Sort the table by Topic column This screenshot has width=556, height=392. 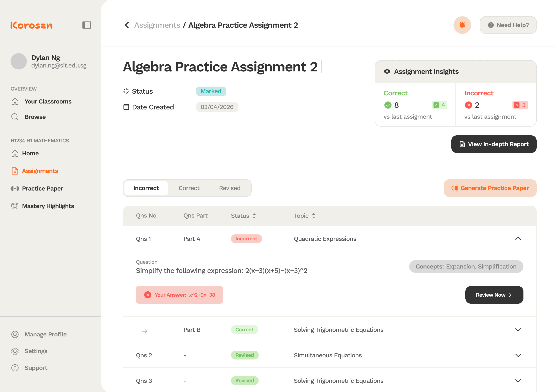313,216
